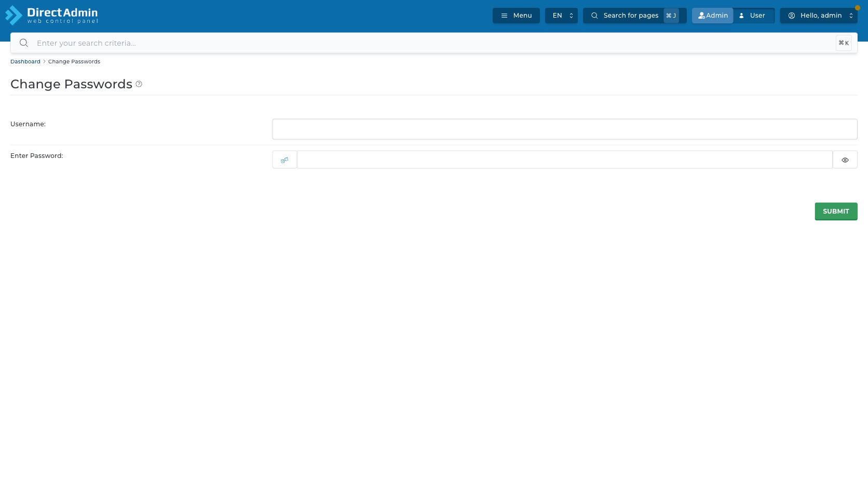The width and height of the screenshot is (868, 489).
Task: Click into the Username field
Action: [x=565, y=129]
